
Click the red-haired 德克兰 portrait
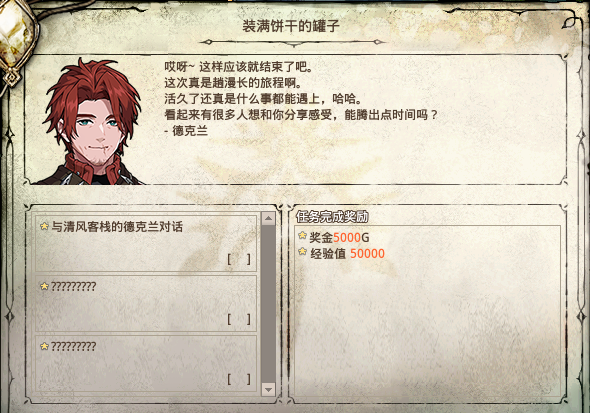pos(92,121)
